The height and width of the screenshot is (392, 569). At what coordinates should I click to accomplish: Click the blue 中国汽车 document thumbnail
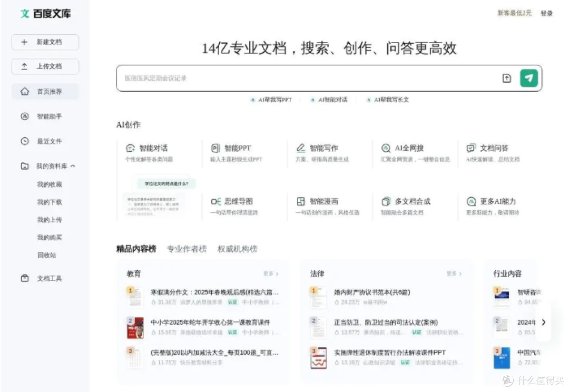click(502, 358)
